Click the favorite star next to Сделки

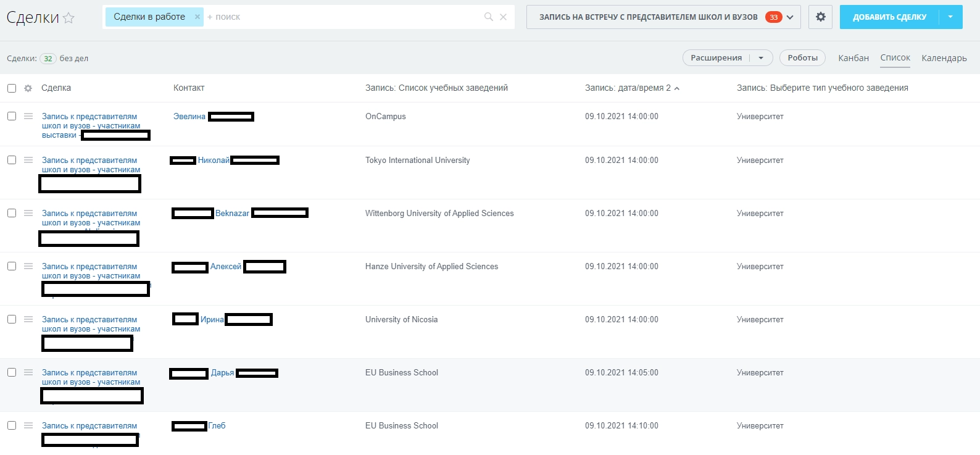pos(69,18)
